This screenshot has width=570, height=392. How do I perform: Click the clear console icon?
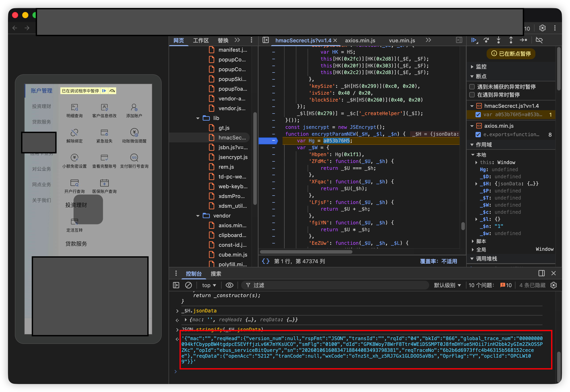189,285
